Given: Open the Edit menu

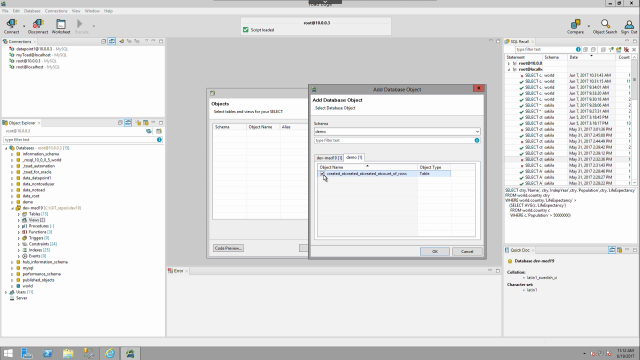Looking at the screenshot, I should 16,11.
